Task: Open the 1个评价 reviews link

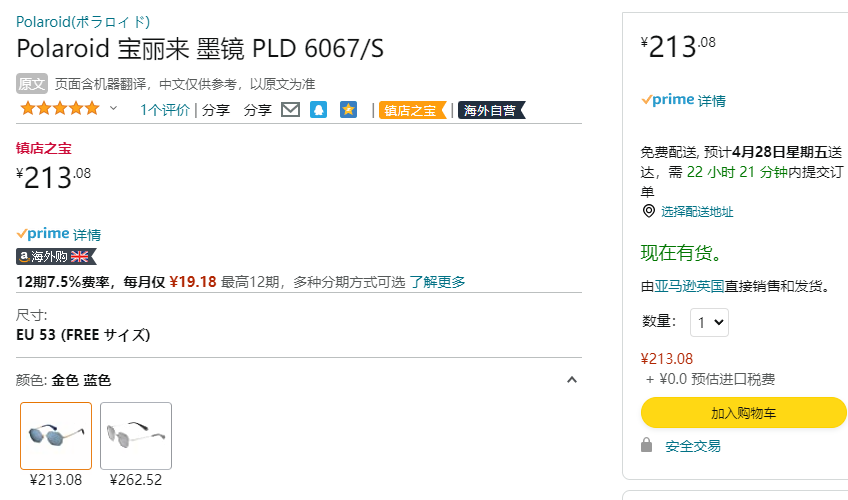Action: tap(164, 110)
